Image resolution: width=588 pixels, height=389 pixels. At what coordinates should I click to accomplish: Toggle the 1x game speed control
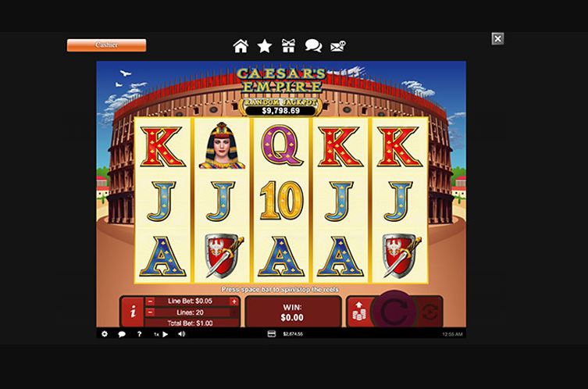point(161,334)
